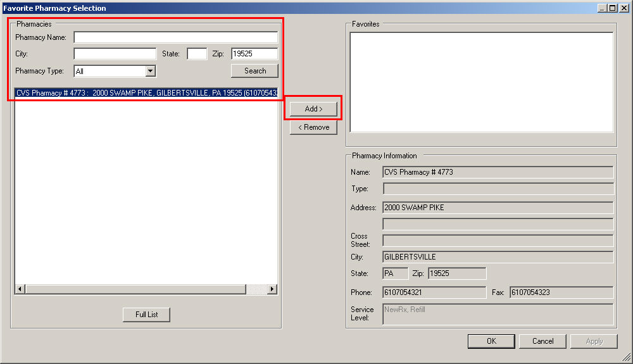Click the right arrow of horizontal scrollbar
The width and height of the screenshot is (633, 364).
point(272,289)
